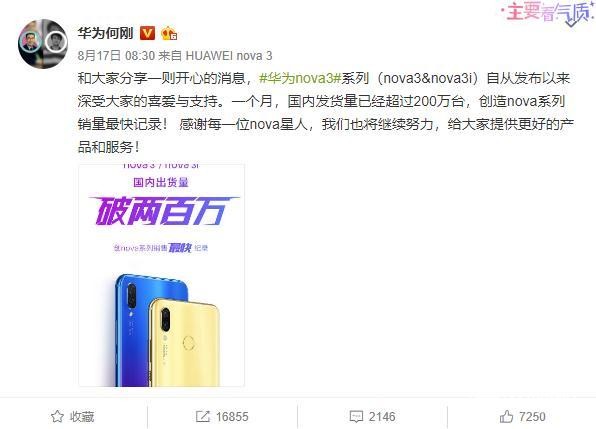Click the thumbs-up like icon
The image size is (596, 429).
(x=506, y=416)
